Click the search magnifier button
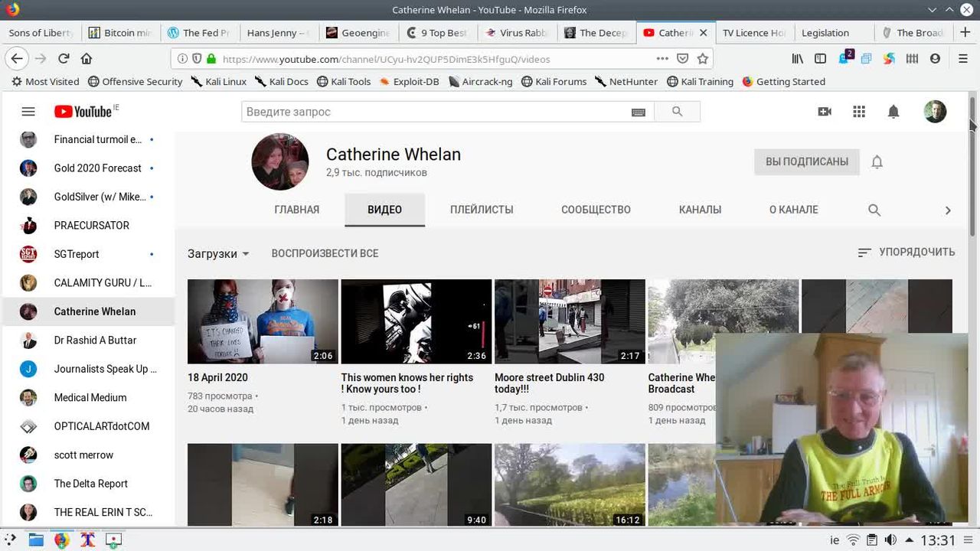 [x=677, y=112]
